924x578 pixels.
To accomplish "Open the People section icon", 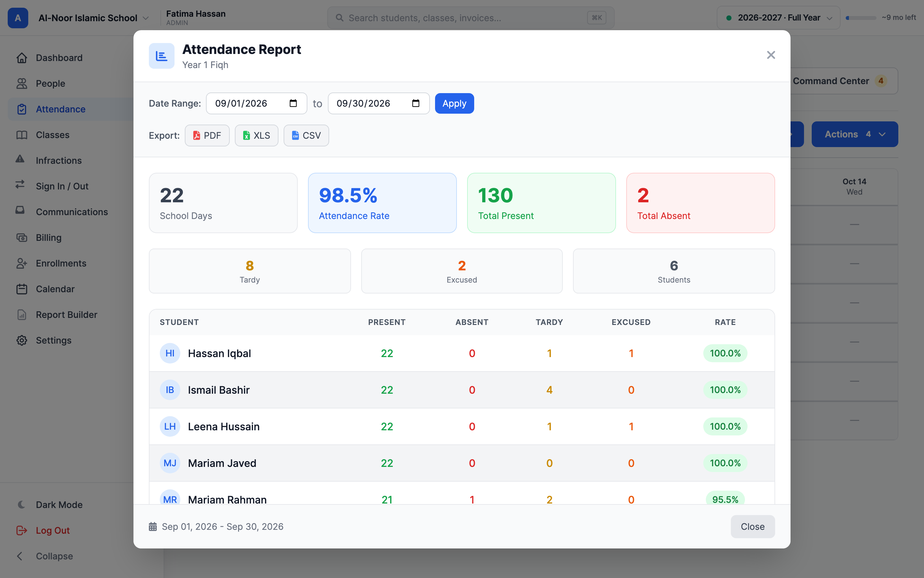I will click(22, 83).
